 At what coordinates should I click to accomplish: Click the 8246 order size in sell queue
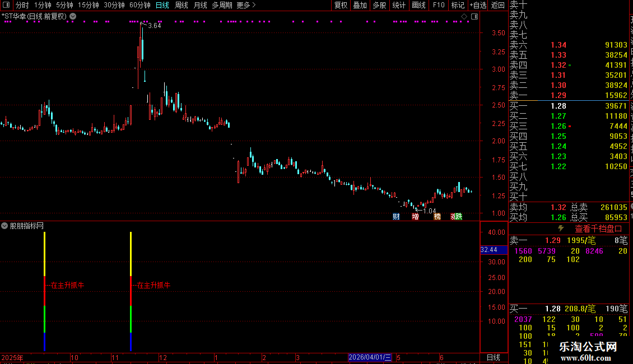tap(594, 251)
